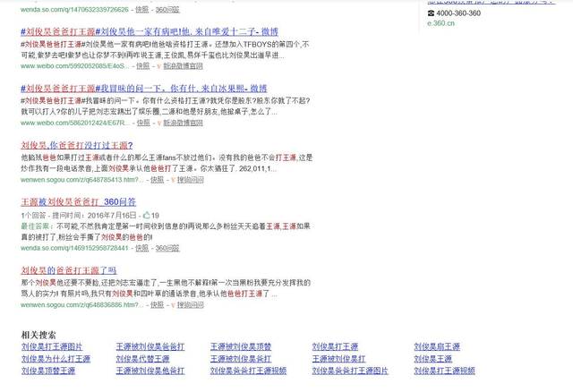Open the www.weibo.com/5992052085 URL
The width and height of the screenshot is (573, 392).
click(75, 66)
